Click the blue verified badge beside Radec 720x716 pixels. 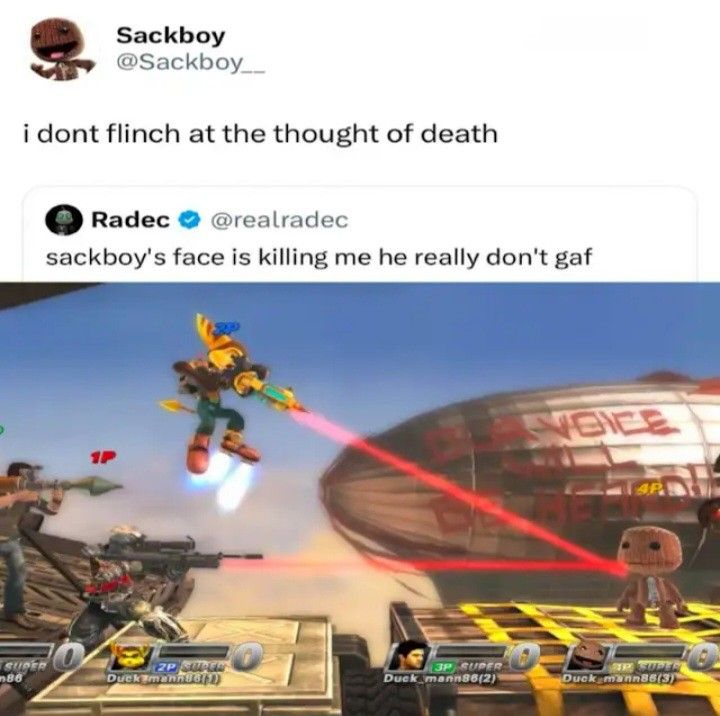point(189,220)
